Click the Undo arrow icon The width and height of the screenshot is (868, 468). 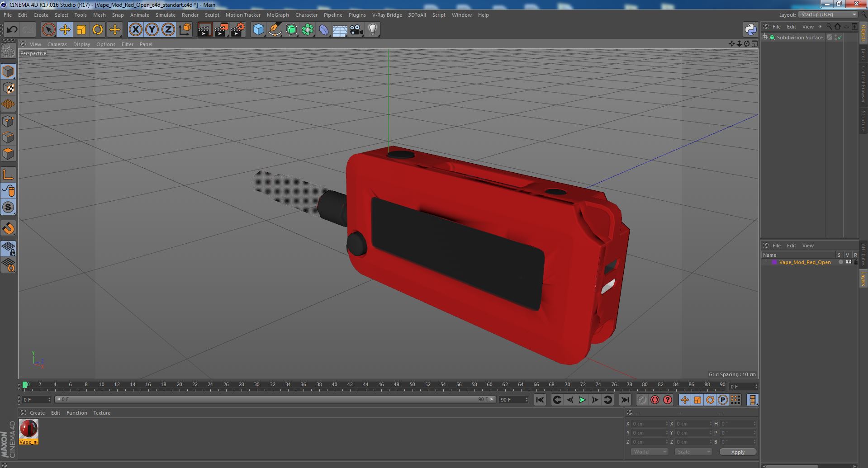point(12,30)
